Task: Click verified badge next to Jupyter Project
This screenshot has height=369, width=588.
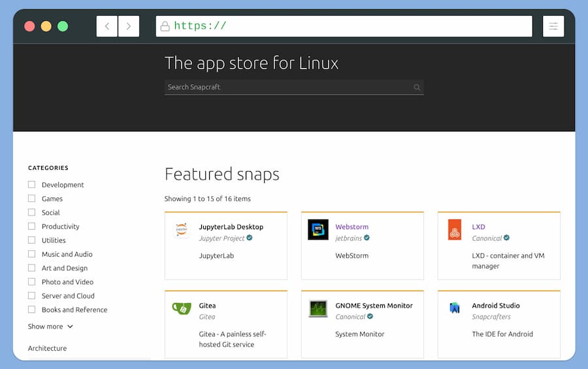Action: tap(250, 238)
